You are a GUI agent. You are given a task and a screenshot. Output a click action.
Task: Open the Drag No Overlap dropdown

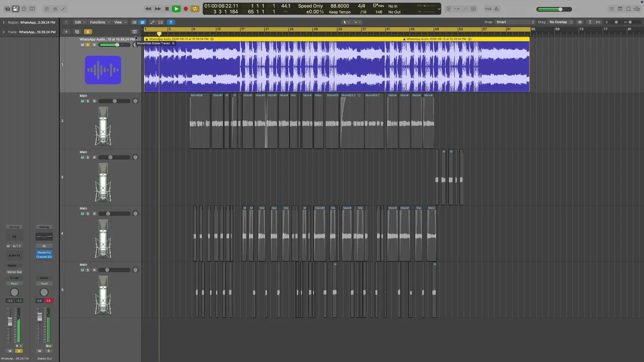[561, 22]
